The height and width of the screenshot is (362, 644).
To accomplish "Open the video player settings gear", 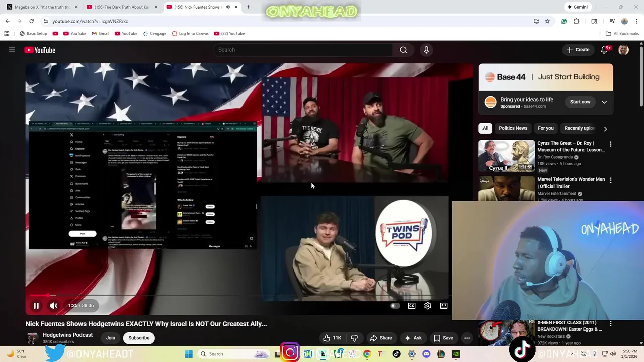I will [428, 305].
